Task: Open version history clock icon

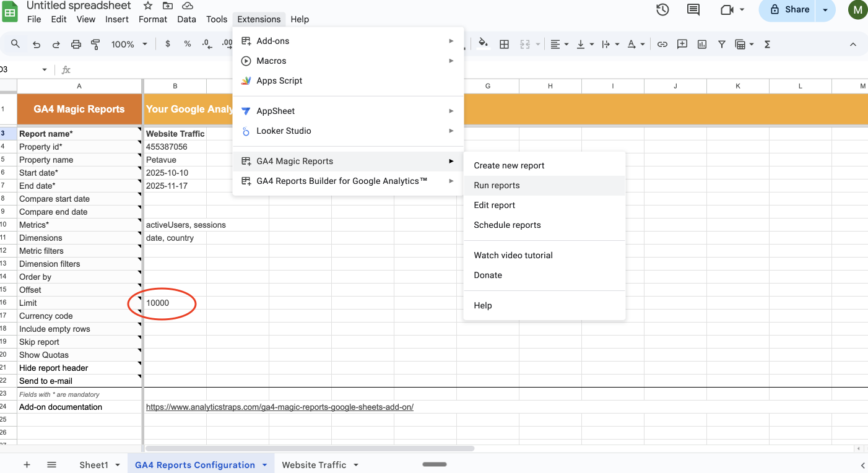Action: (x=662, y=9)
